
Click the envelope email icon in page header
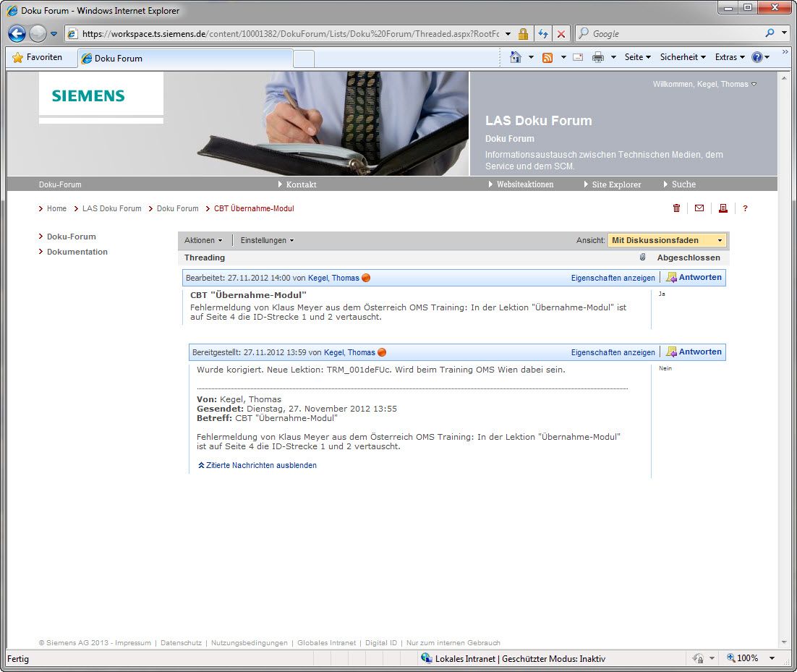coord(699,208)
